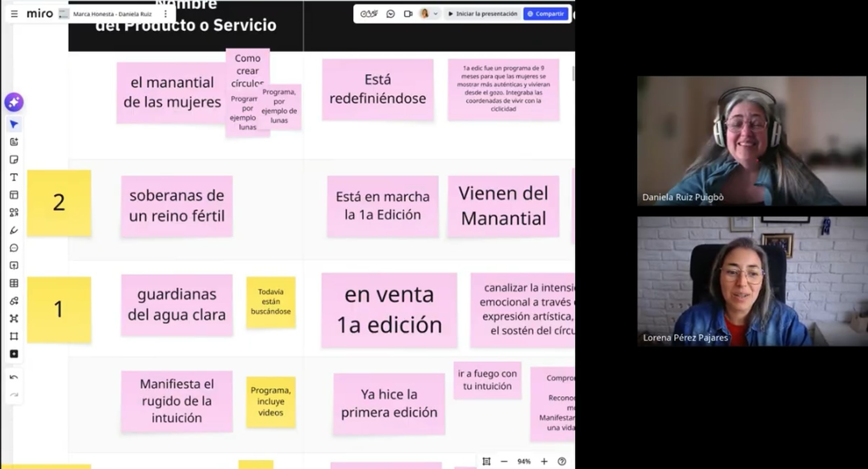Viewport: 868px width, 469px height.
Task: Select the sticky note tool
Action: point(14,160)
